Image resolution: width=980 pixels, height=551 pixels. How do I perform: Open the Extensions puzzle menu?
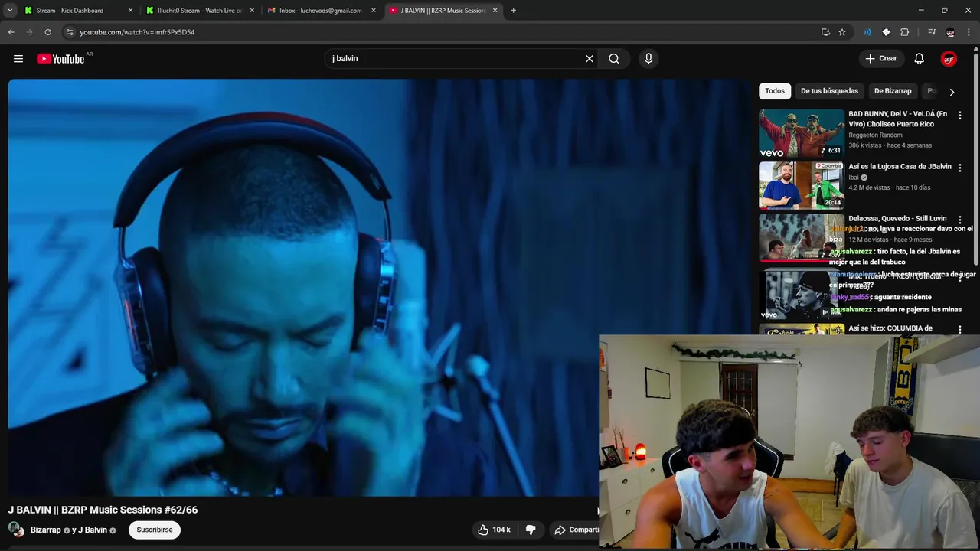point(905,32)
